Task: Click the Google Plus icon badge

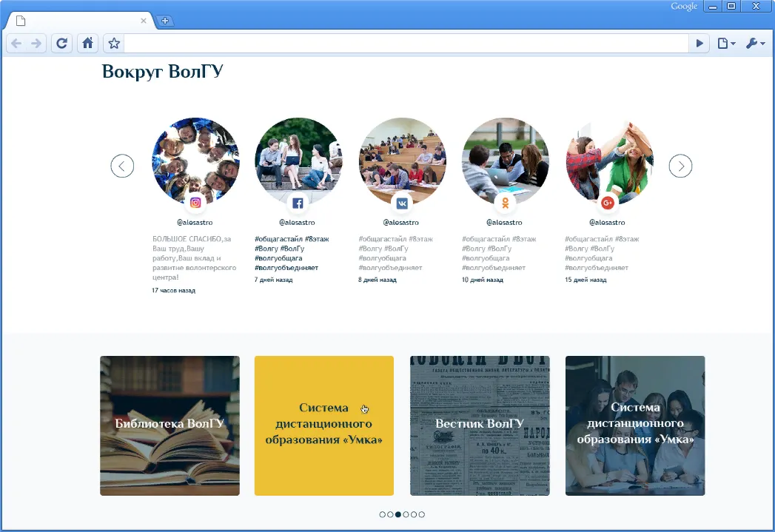Action: [x=608, y=203]
